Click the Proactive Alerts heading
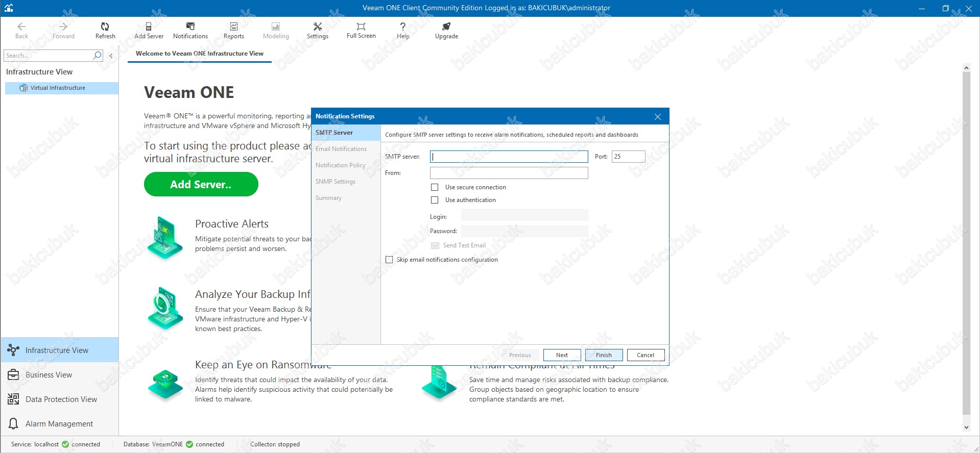This screenshot has width=980, height=453. click(x=232, y=224)
